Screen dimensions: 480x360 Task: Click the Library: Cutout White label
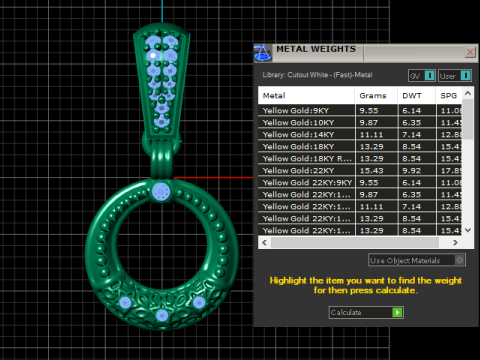click(317, 75)
